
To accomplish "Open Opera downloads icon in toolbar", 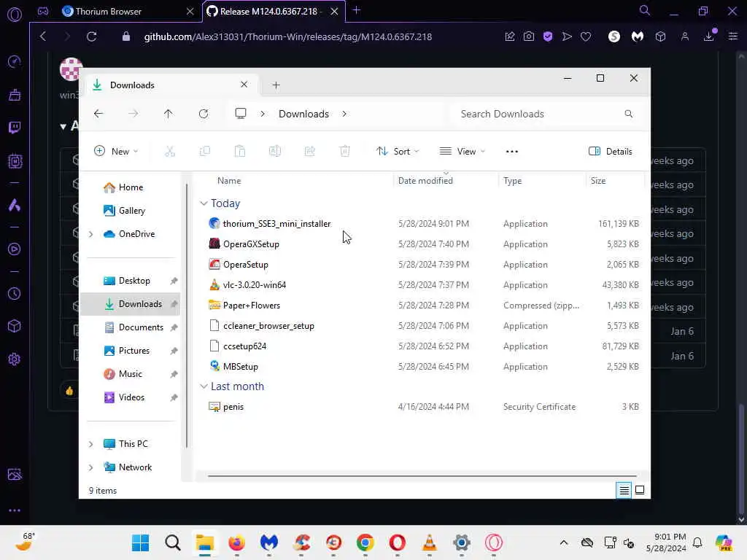I will coord(709,36).
